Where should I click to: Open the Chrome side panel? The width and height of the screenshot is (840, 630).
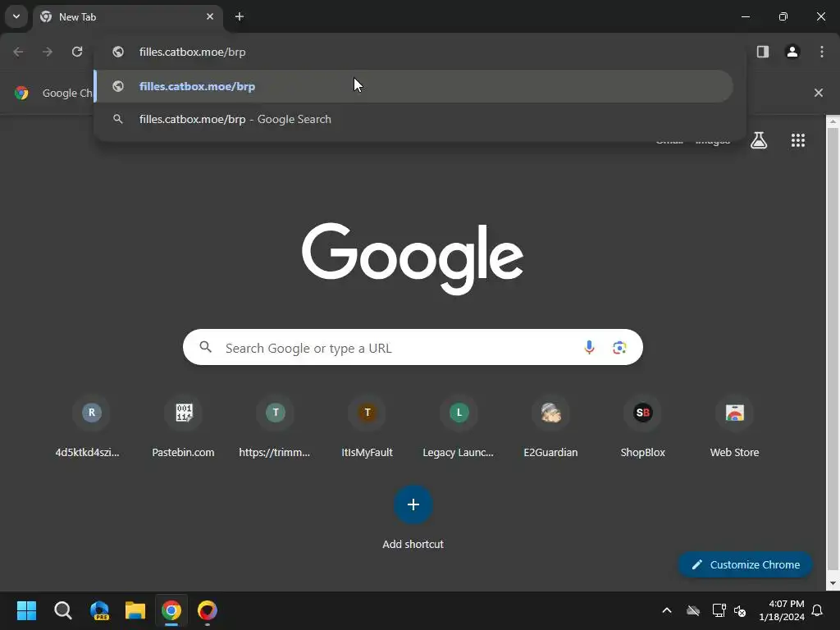[x=763, y=52]
